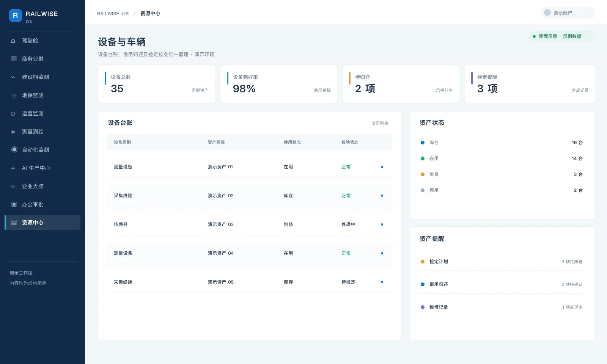Viewport: 607px width, 364px height.
Task: Open 借用归还 reminder row
Action: tap(502, 284)
